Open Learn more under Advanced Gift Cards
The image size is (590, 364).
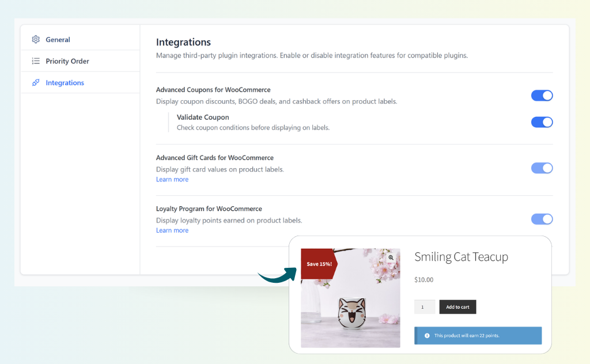coord(172,179)
